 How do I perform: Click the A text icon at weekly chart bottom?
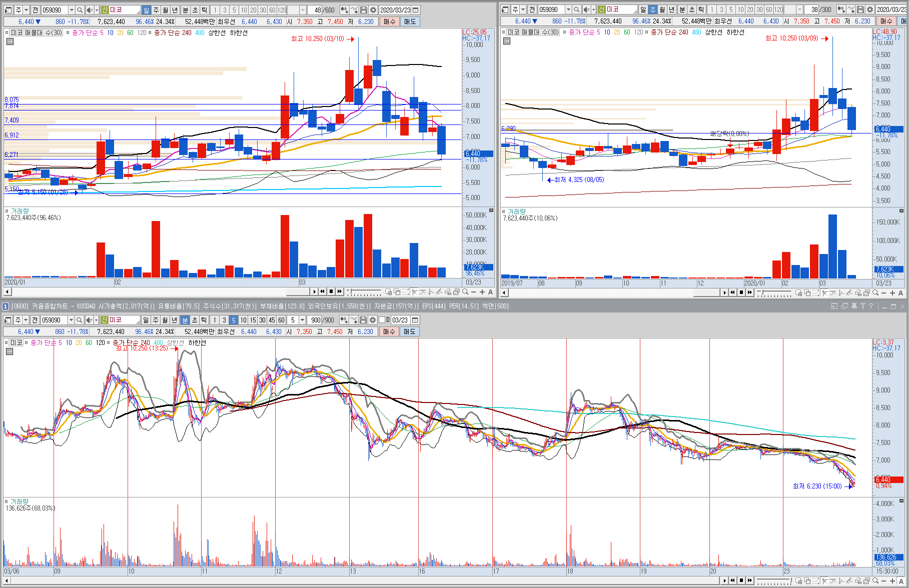pos(900,292)
